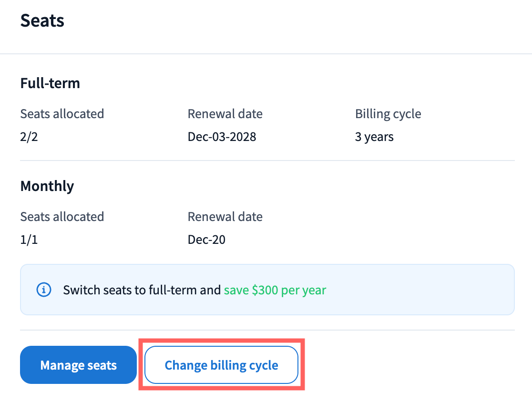Click the Monthly Renewal date label
This screenshot has width=532, height=402.
225,217
